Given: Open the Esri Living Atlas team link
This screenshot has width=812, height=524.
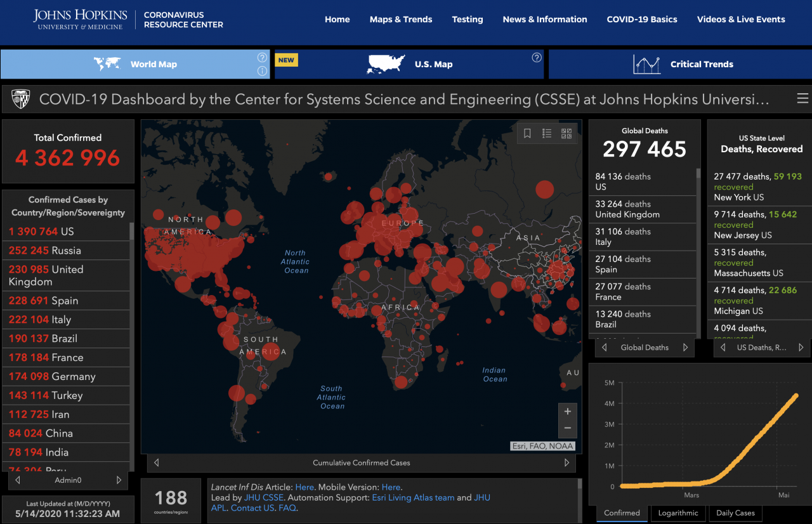Looking at the screenshot, I should pos(413,497).
